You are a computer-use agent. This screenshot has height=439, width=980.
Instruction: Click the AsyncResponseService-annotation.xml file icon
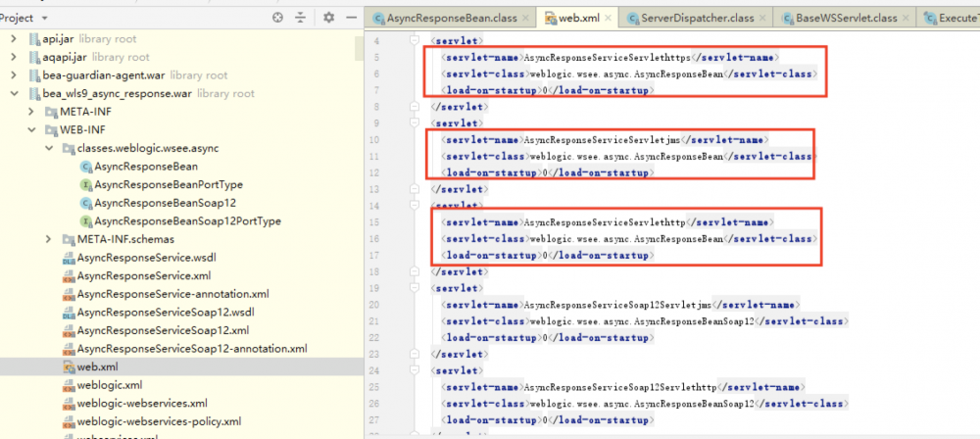coord(69,294)
